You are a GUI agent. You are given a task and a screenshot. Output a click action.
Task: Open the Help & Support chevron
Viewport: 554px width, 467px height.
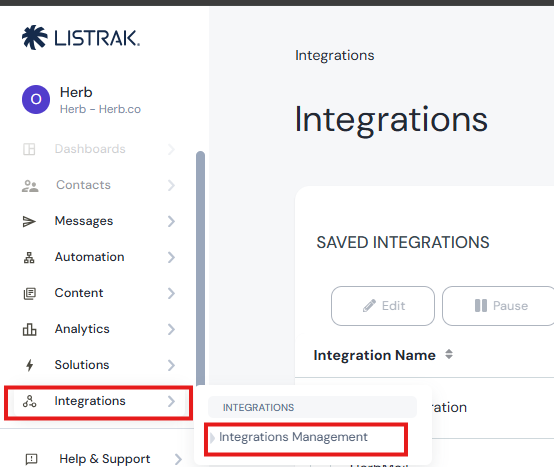click(x=178, y=459)
